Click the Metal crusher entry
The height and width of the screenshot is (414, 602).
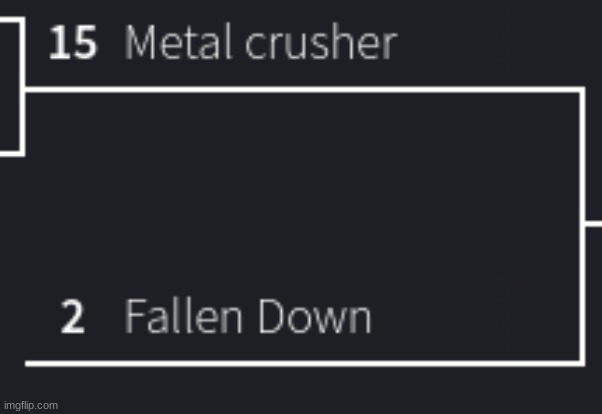260,43
